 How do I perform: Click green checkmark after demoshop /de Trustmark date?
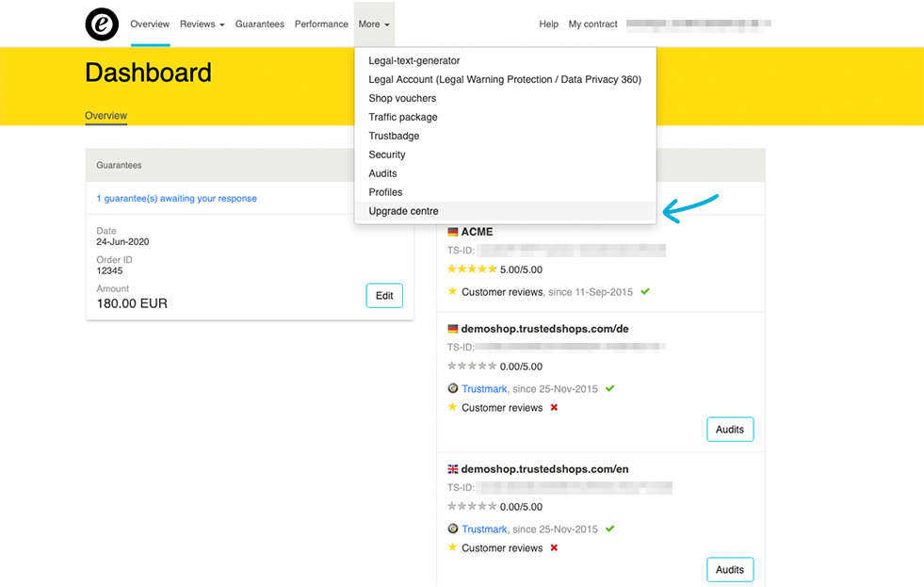610,388
